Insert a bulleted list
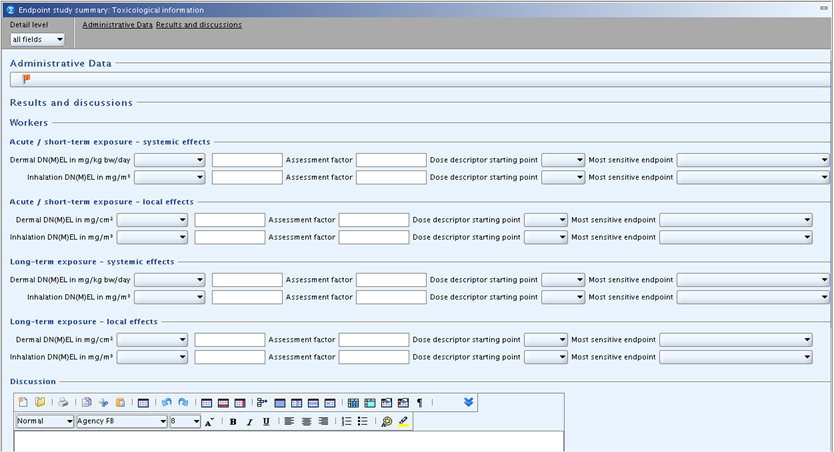The image size is (834, 452). [363, 421]
